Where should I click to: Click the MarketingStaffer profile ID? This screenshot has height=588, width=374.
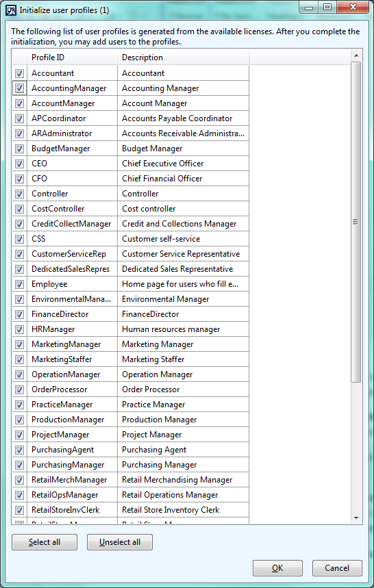pyautogui.click(x=62, y=359)
